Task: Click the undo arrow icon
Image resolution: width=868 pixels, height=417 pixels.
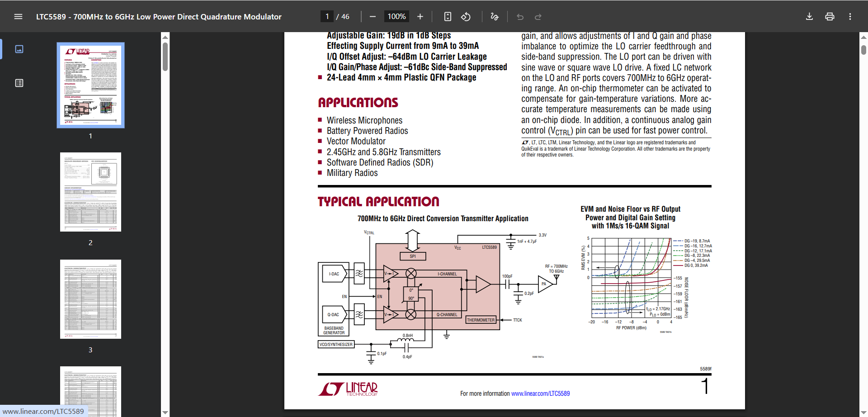Action: pyautogui.click(x=520, y=17)
